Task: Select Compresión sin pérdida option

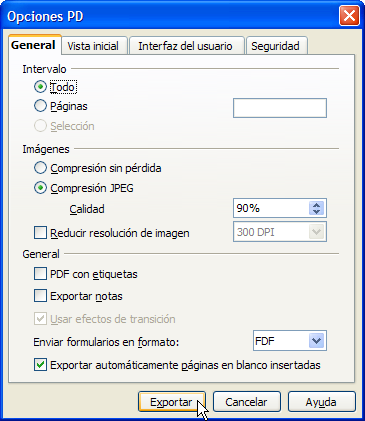Action: point(40,168)
